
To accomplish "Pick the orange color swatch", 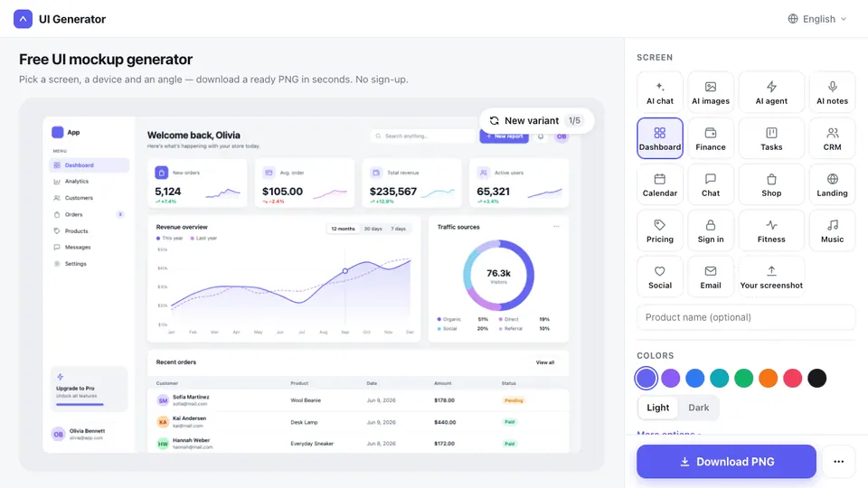I will pos(768,379).
